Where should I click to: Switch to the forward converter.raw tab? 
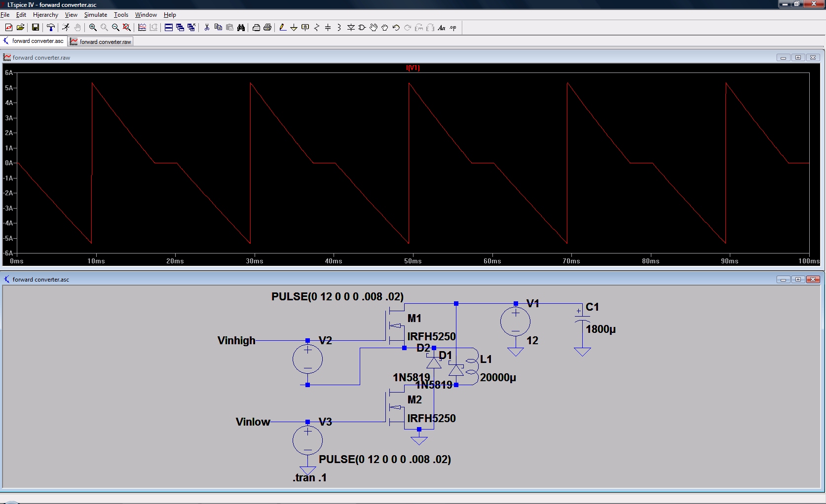(x=101, y=42)
